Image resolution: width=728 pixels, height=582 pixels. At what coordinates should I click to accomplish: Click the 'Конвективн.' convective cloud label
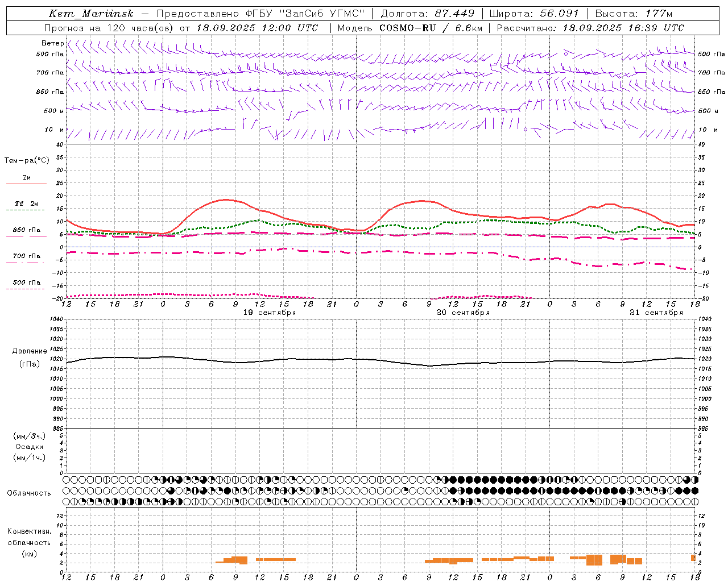pyautogui.click(x=29, y=531)
